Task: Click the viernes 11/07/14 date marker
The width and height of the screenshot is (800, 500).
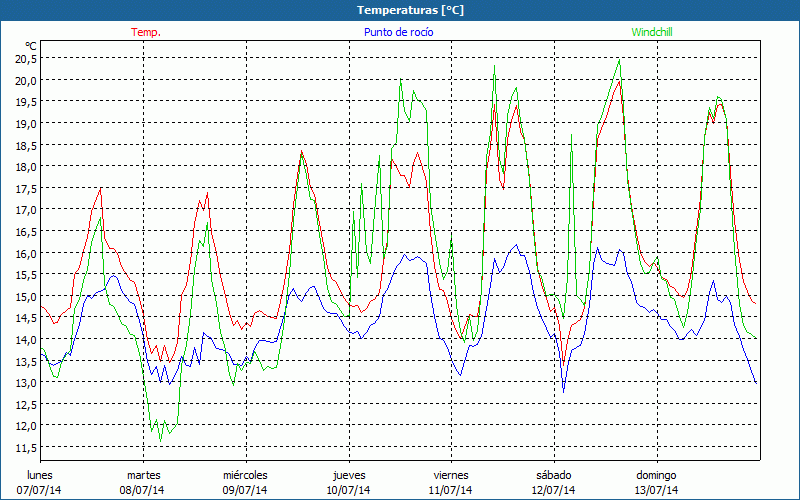Action: click(x=451, y=482)
